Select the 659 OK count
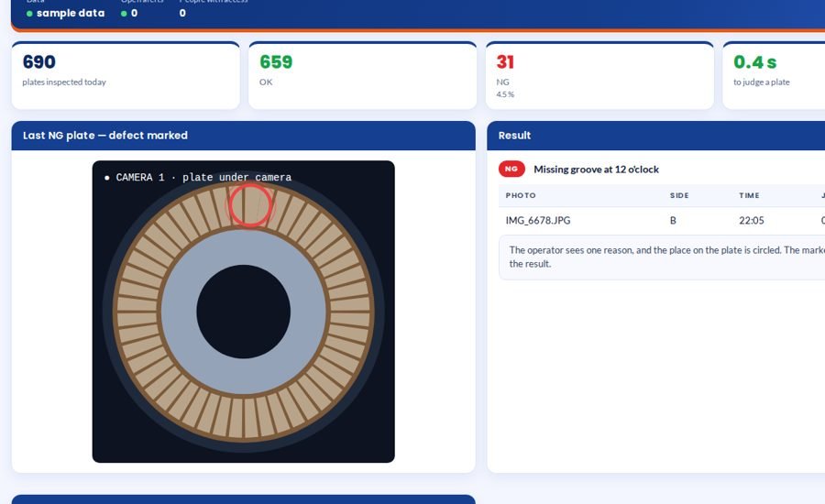 tap(276, 62)
